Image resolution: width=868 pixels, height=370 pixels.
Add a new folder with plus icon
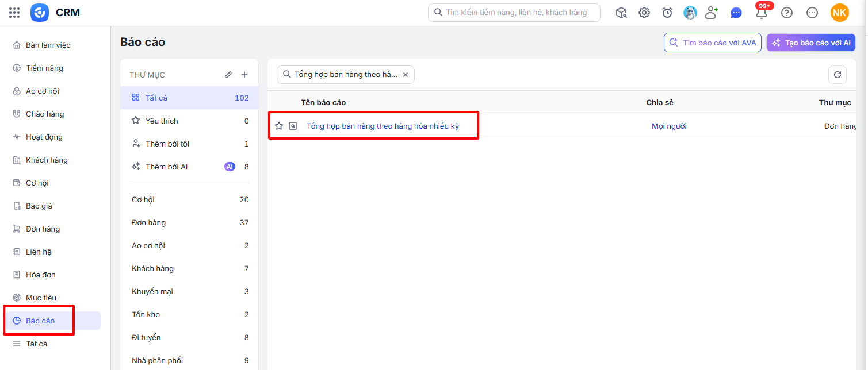(x=244, y=75)
